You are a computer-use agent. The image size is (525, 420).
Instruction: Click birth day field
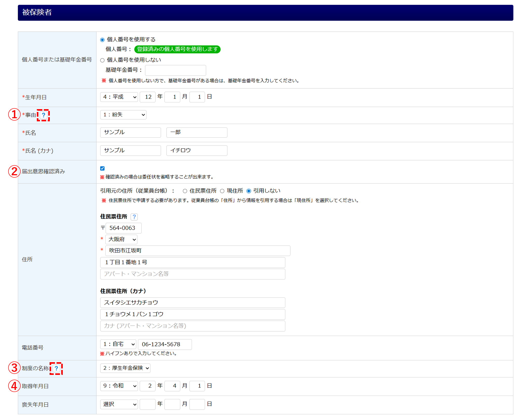[197, 97]
